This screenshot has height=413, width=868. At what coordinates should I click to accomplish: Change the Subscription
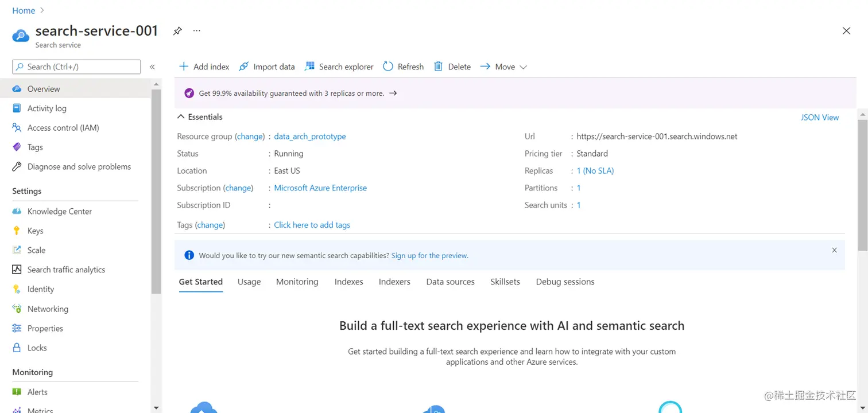(x=238, y=188)
